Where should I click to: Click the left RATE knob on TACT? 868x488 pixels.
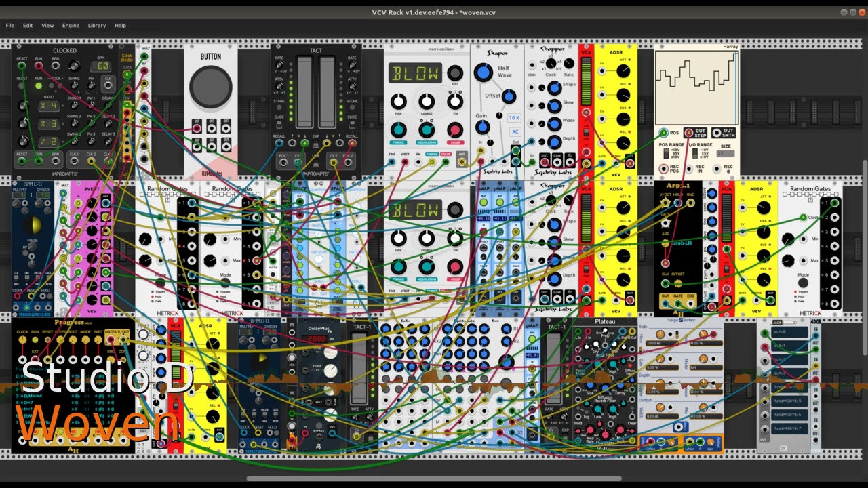[280, 66]
